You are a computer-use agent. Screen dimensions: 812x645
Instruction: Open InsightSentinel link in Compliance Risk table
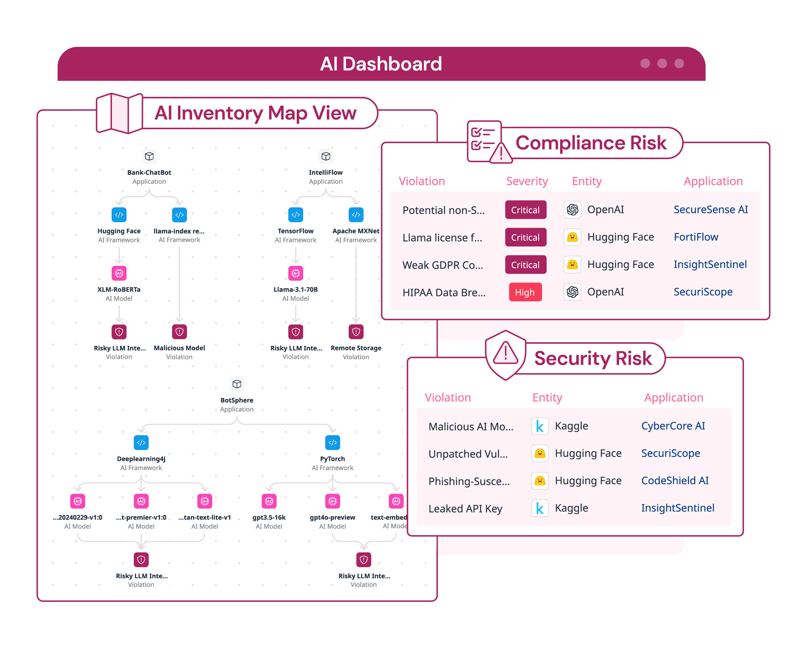tap(710, 264)
